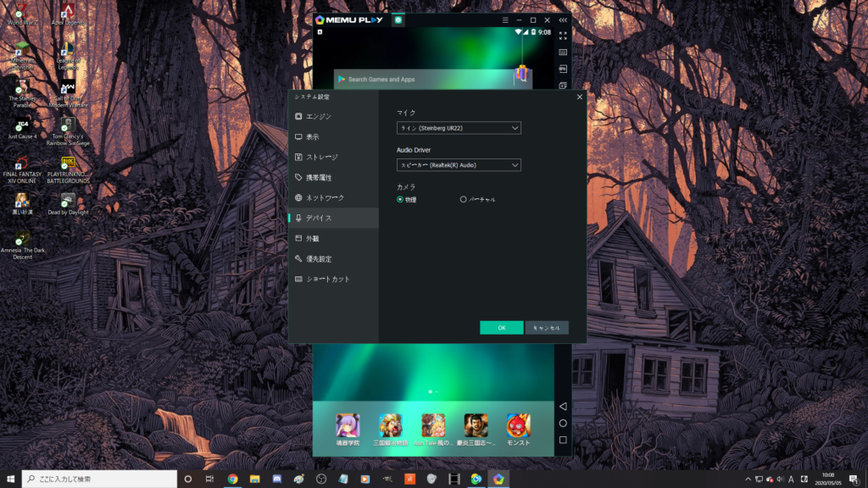Confirm settings with the OK button
This screenshot has height=488, width=868.
pos(502,328)
